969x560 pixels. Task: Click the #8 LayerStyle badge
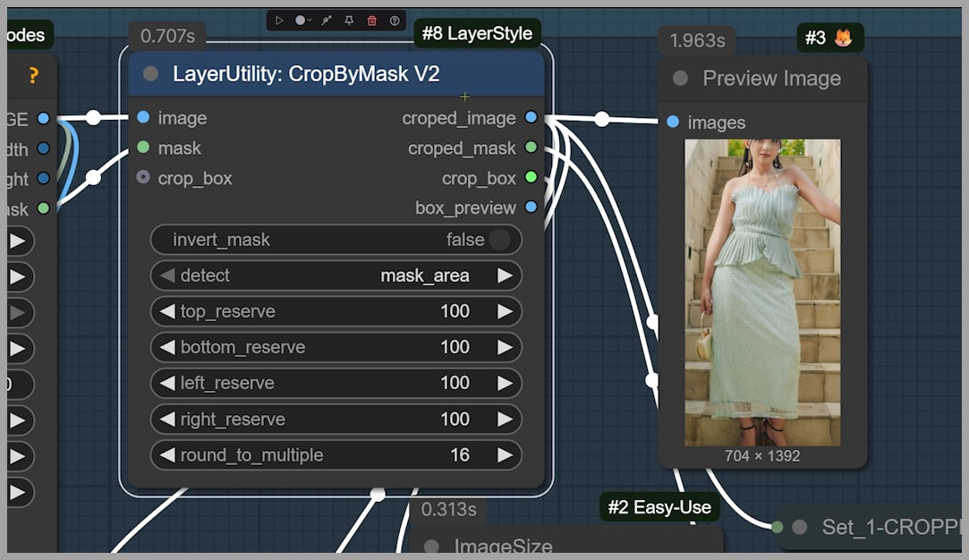[478, 34]
